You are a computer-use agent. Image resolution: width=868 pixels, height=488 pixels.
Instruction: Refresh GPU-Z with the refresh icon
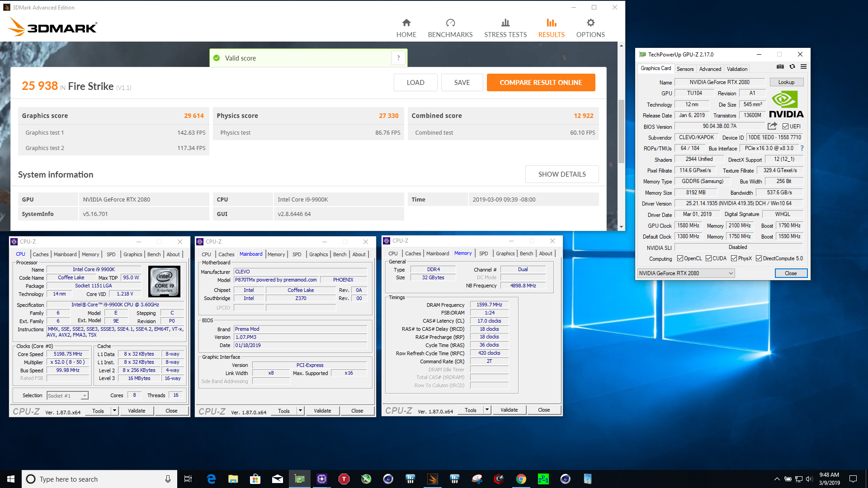click(792, 66)
